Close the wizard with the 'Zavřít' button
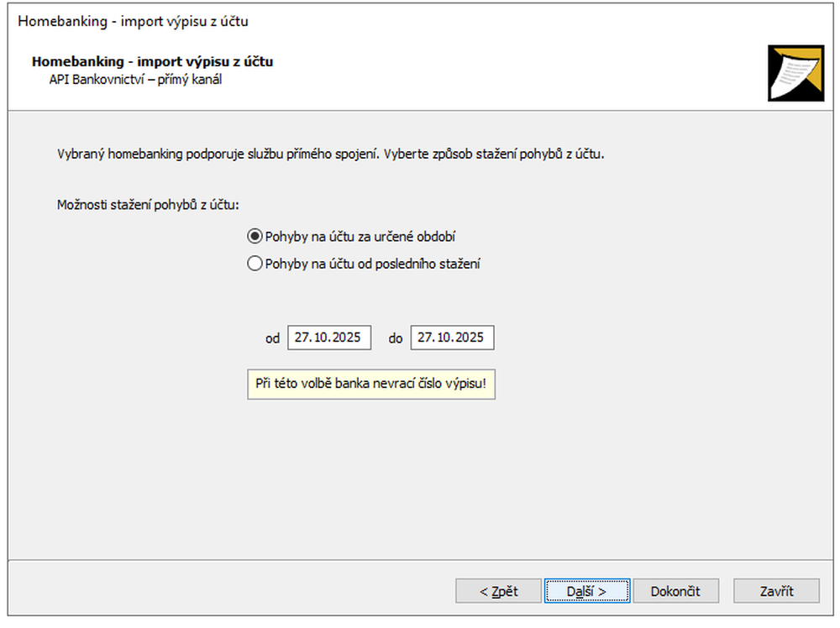The width and height of the screenshot is (840, 628). (x=776, y=591)
